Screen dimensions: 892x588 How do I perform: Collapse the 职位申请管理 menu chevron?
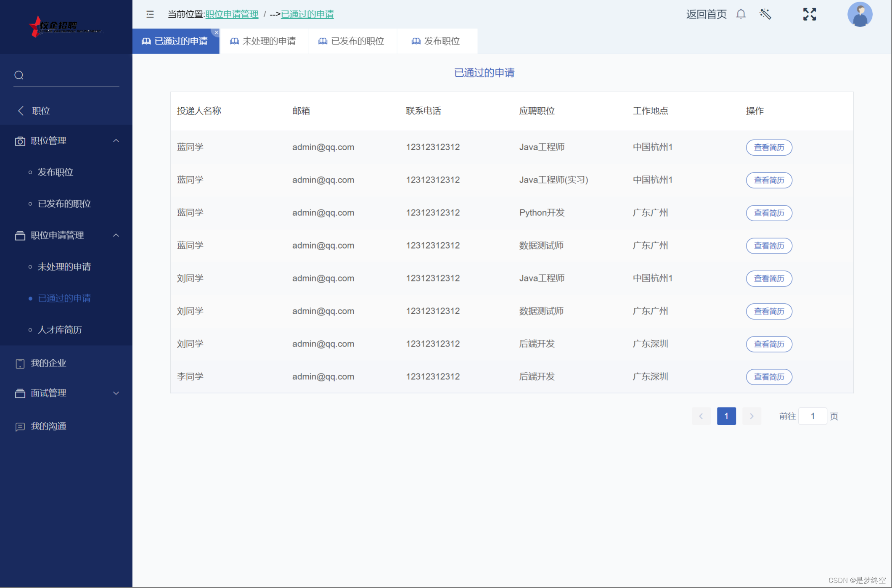pyautogui.click(x=116, y=236)
